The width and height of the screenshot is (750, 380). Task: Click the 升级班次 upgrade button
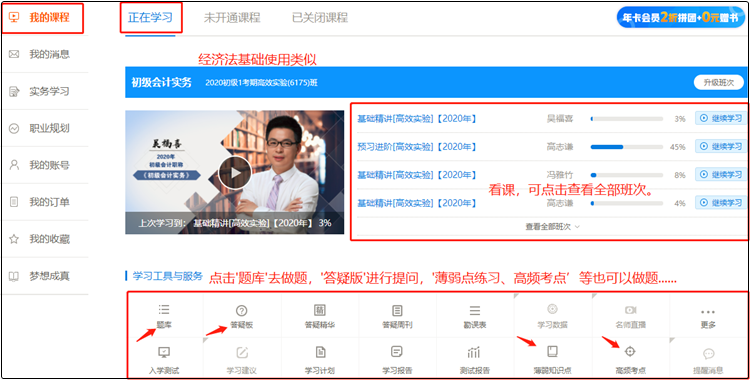(x=718, y=82)
